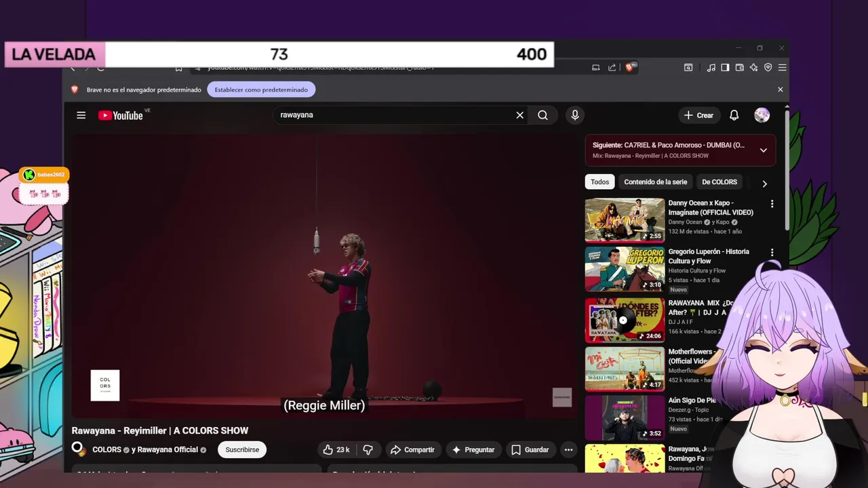Dislike the Reyimiller video

(x=368, y=449)
